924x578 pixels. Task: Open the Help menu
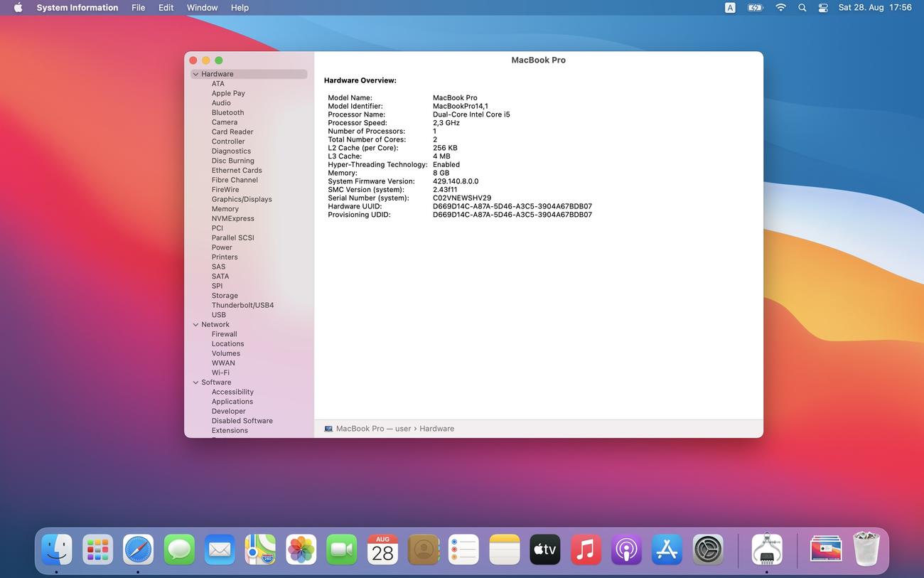[240, 8]
